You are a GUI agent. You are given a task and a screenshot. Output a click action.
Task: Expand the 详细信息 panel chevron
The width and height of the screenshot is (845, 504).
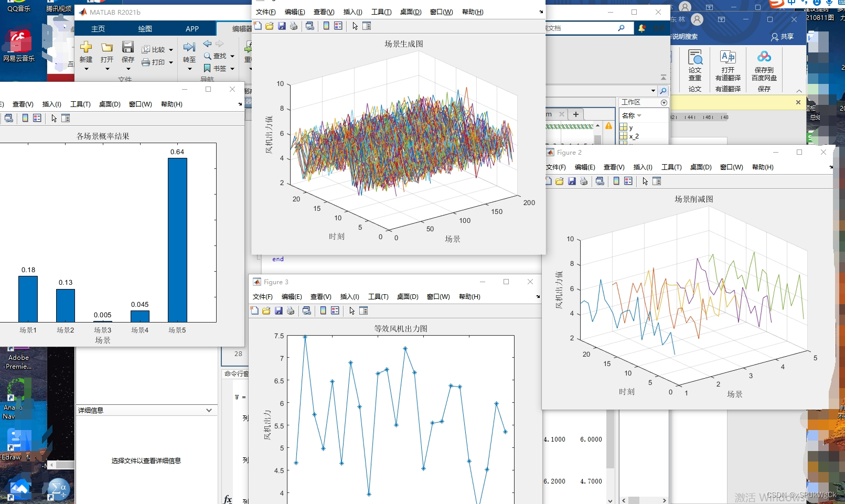(x=209, y=410)
